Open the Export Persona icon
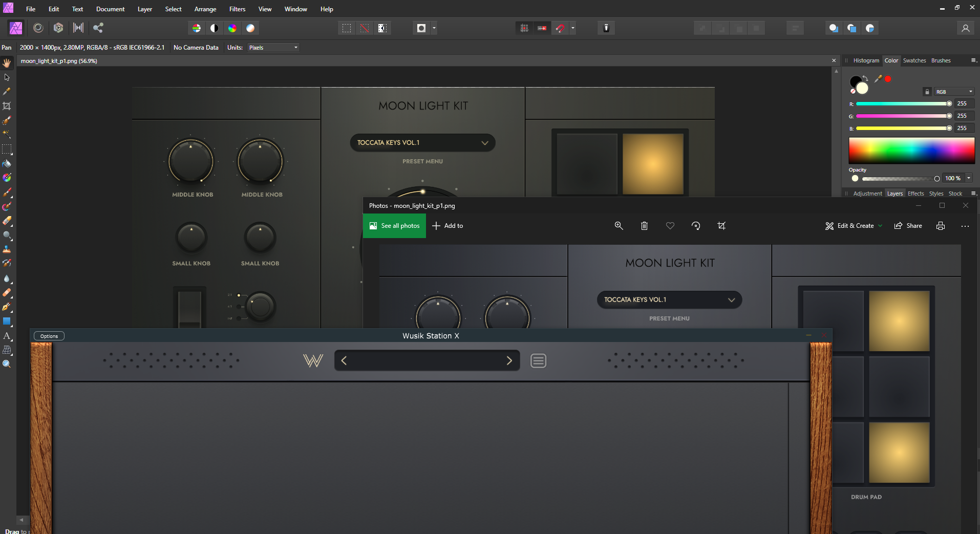Viewport: 980px width, 534px height. [x=98, y=28]
